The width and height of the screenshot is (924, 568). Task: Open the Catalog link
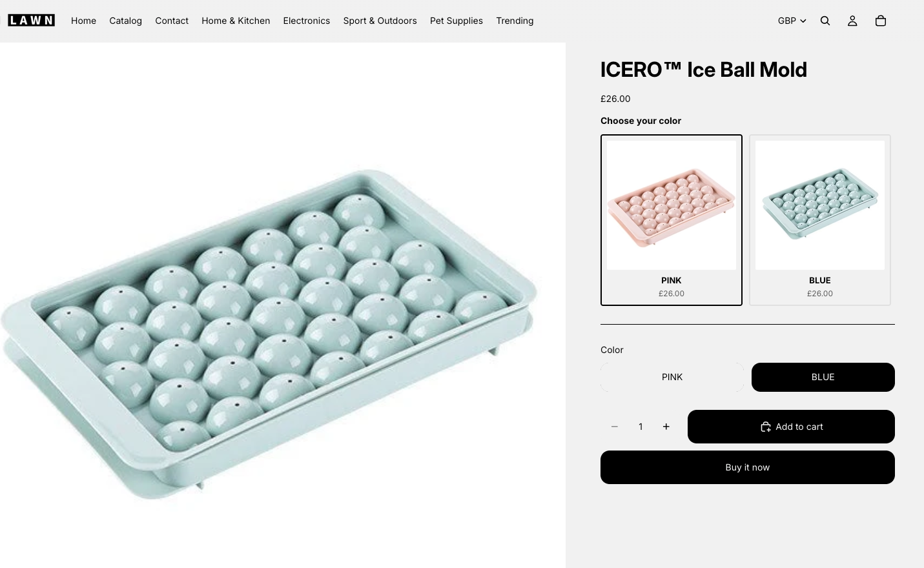(125, 21)
